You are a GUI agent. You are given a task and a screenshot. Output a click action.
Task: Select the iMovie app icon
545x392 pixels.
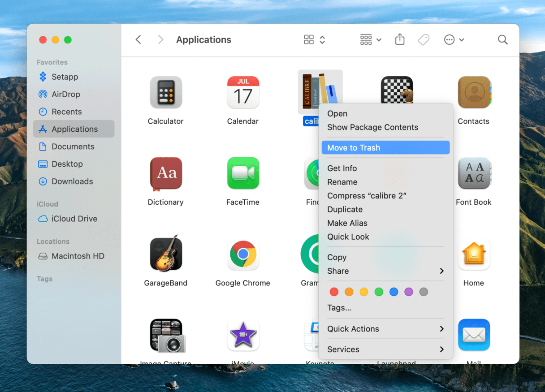pyautogui.click(x=243, y=335)
